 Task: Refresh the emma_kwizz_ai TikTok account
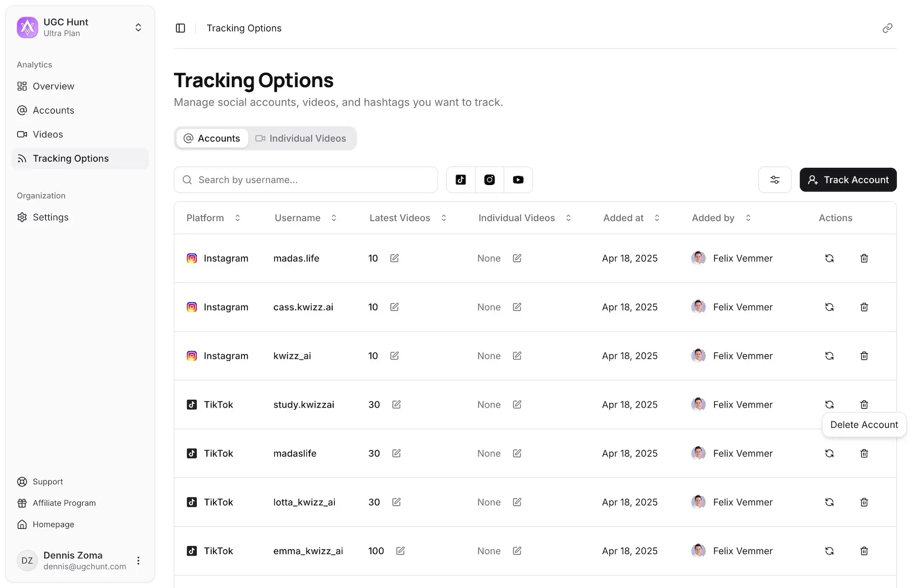point(829,551)
